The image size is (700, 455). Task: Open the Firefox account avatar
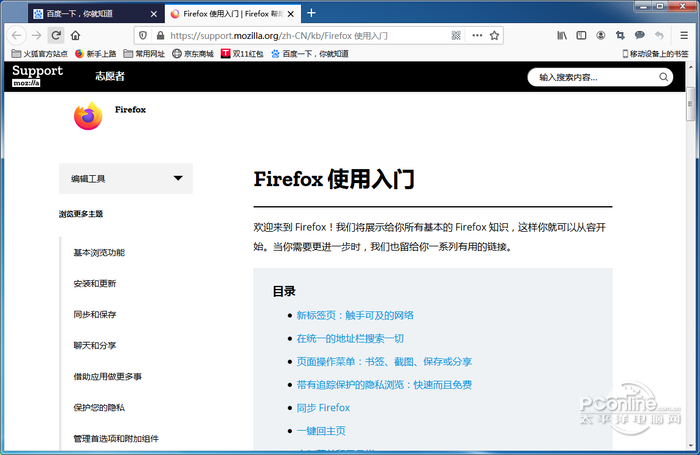coord(601,35)
